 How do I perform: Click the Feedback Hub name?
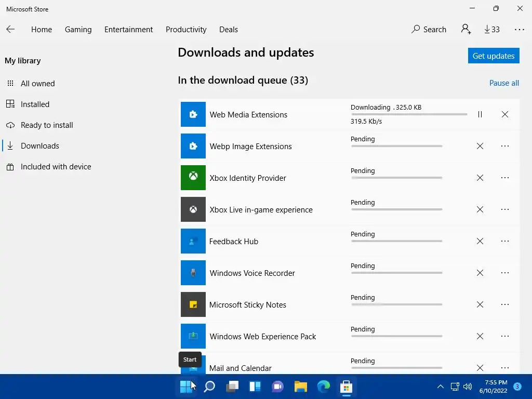(234, 242)
